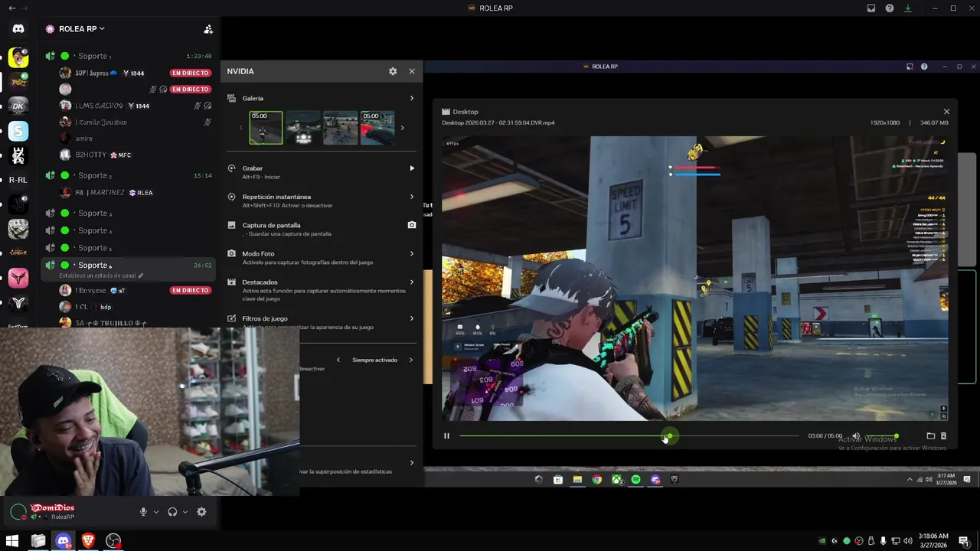Join the Soporte 4 voice channel
Image resolution: width=980 pixels, height=551 pixels.
tap(128, 230)
